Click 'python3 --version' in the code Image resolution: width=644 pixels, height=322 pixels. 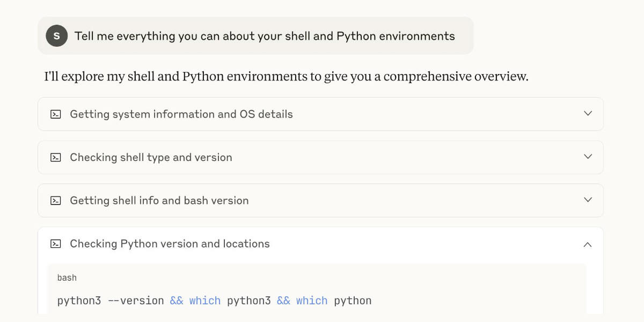110,301
